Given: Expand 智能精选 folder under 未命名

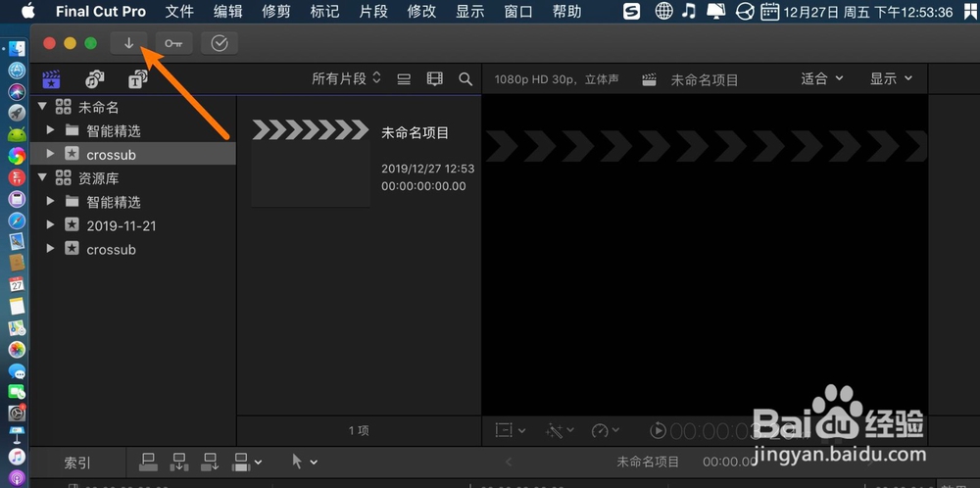Looking at the screenshot, I should [x=51, y=130].
